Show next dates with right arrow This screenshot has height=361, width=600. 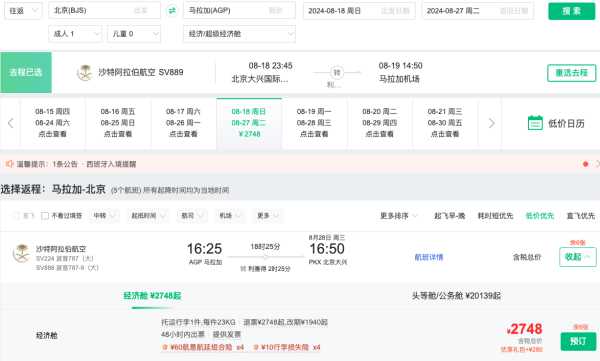coord(491,123)
